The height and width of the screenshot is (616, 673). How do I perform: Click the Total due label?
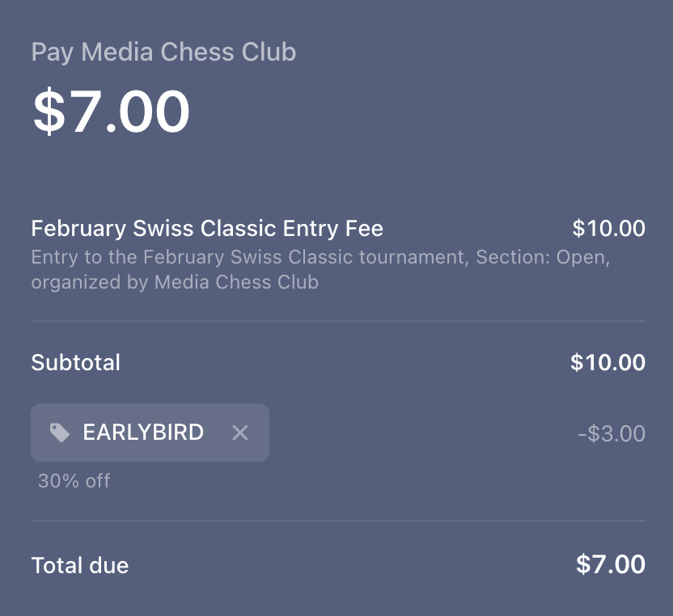coord(79,565)
